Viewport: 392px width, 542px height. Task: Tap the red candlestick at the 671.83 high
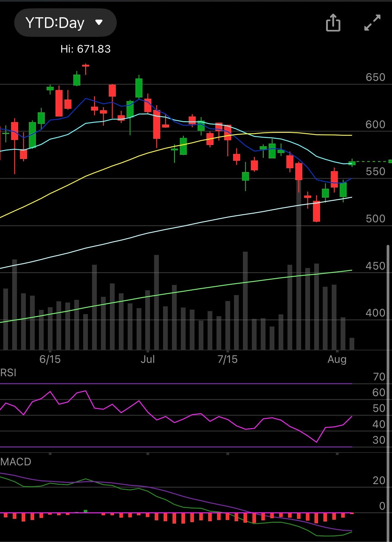(x=86, y=69)
